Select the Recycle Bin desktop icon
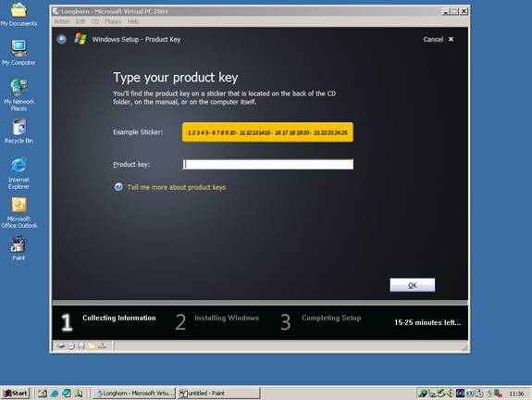This screenshot has height=400, width=532. point(19,131)
